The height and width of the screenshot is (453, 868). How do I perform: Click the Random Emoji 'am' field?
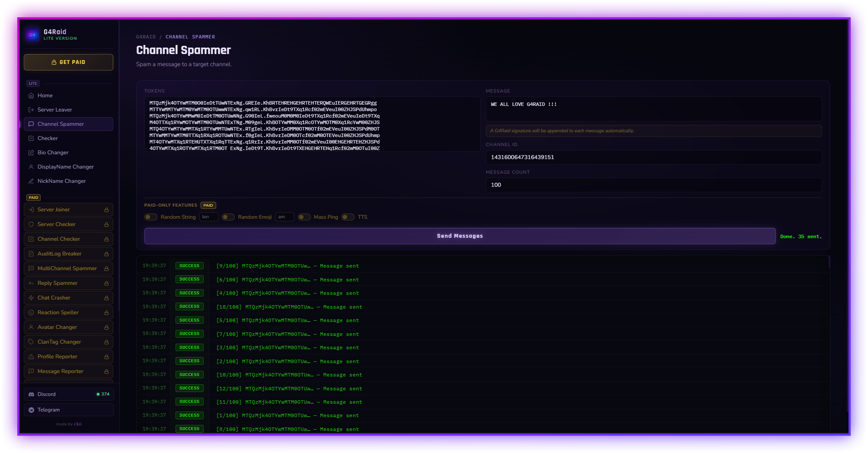[285, 217]
